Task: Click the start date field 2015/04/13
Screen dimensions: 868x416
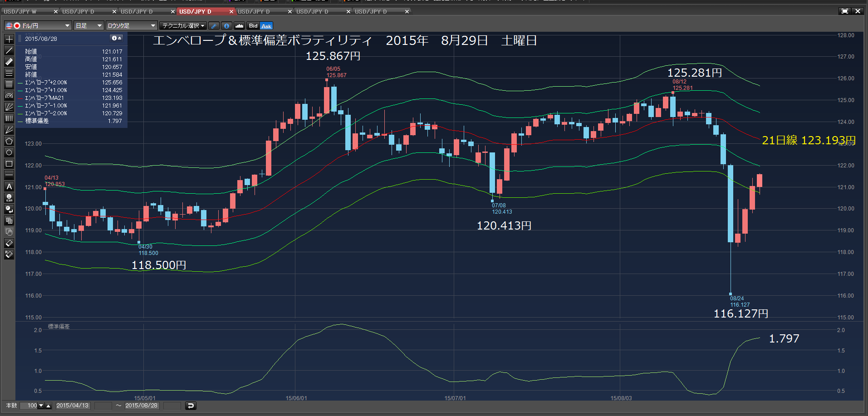Action: (73, 406)
